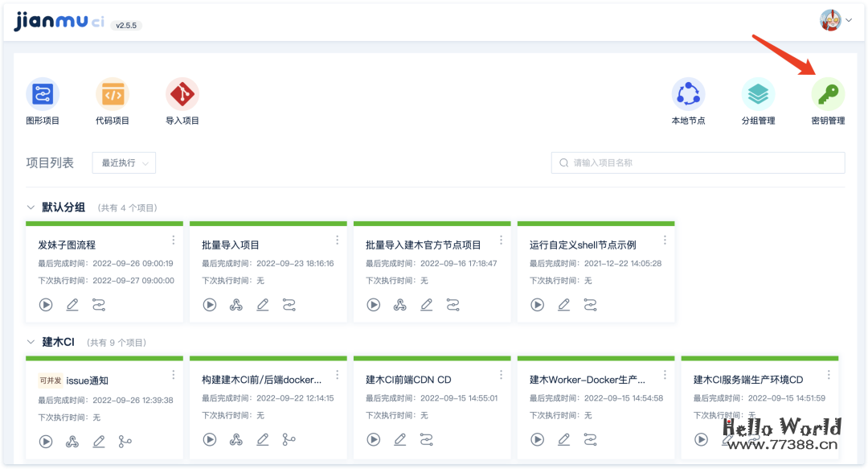Open the 最近执行 sort dropdown
This screenshot has height=469, width=868.
point(124,163)
